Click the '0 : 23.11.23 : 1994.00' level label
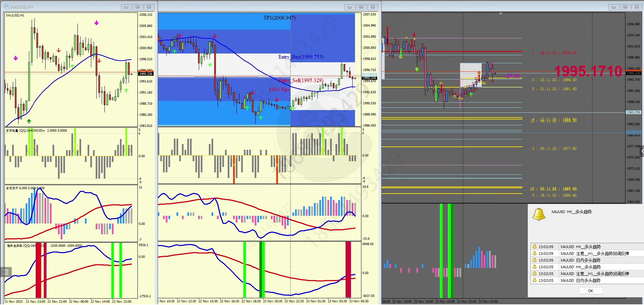This screenshot has height=305, width=644. (554, 80)
